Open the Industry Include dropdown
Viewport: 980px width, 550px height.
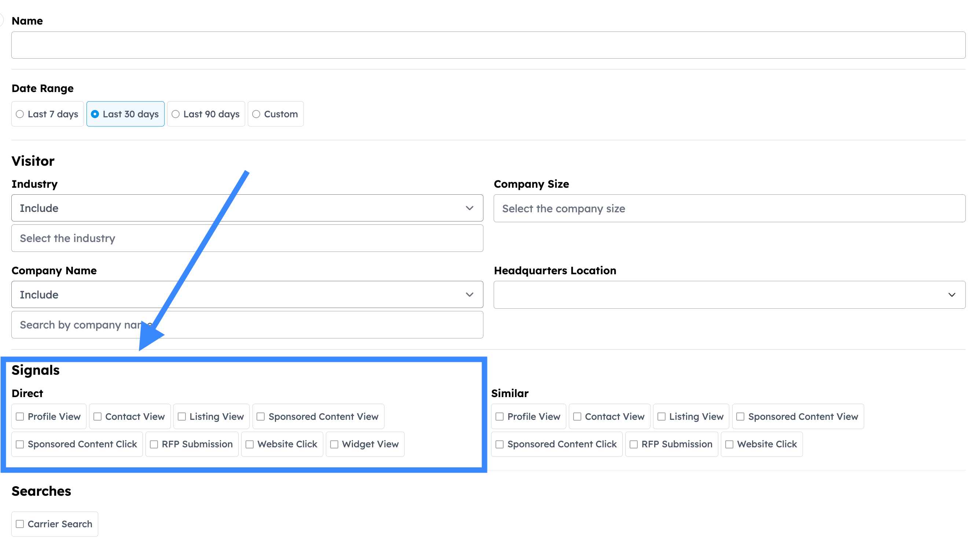[247, 208]
